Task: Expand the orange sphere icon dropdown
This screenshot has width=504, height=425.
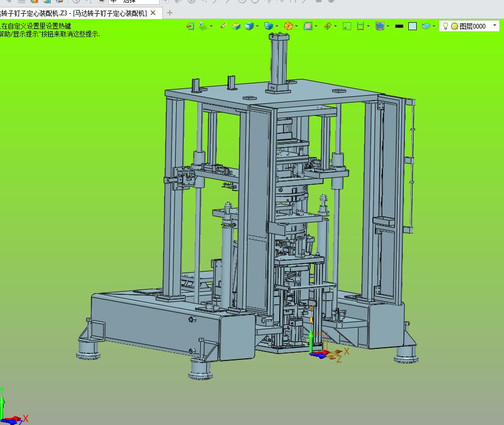Action: 296,26
